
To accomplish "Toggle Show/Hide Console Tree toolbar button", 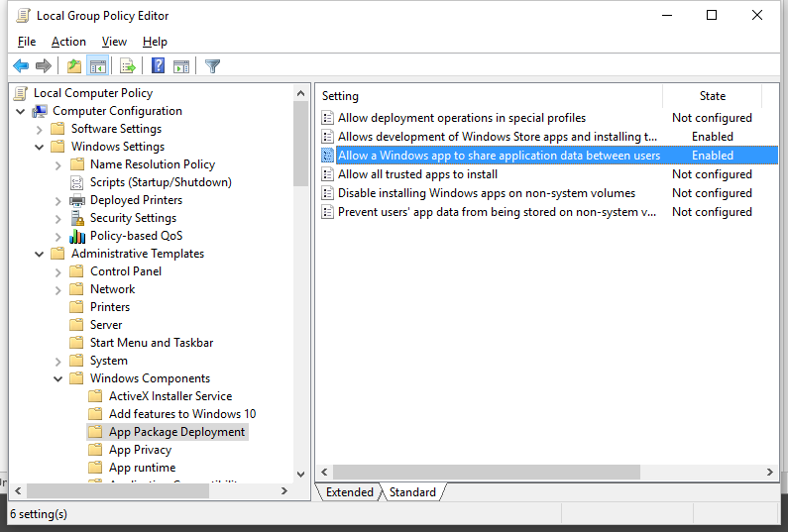I will pos(97,66).
